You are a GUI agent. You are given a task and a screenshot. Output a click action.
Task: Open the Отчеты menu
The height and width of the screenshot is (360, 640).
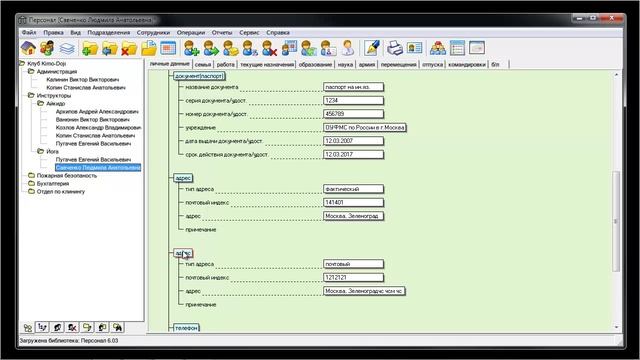tap(222, 32)
